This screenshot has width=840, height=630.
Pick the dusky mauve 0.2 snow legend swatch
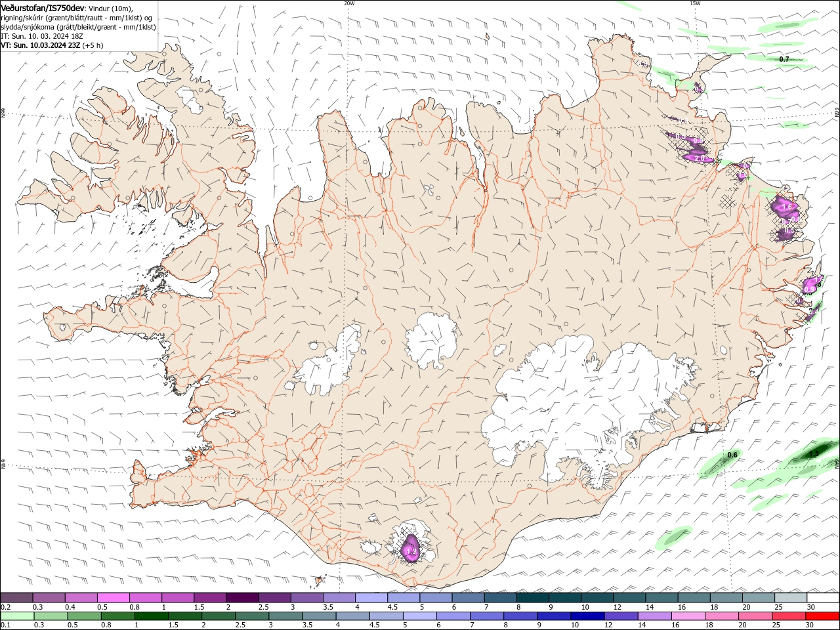[16, 598]
